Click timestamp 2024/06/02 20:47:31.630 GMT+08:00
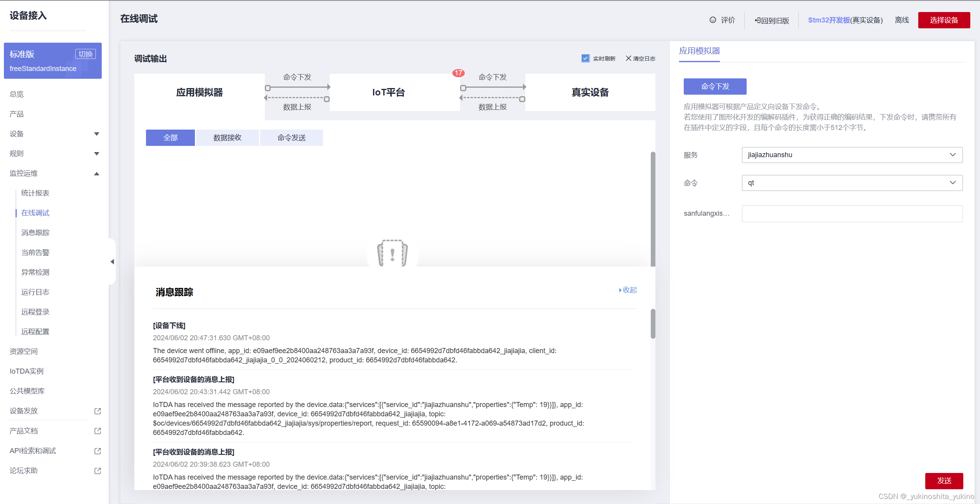This screenshot has width=980, height=504. pos(211,338)
